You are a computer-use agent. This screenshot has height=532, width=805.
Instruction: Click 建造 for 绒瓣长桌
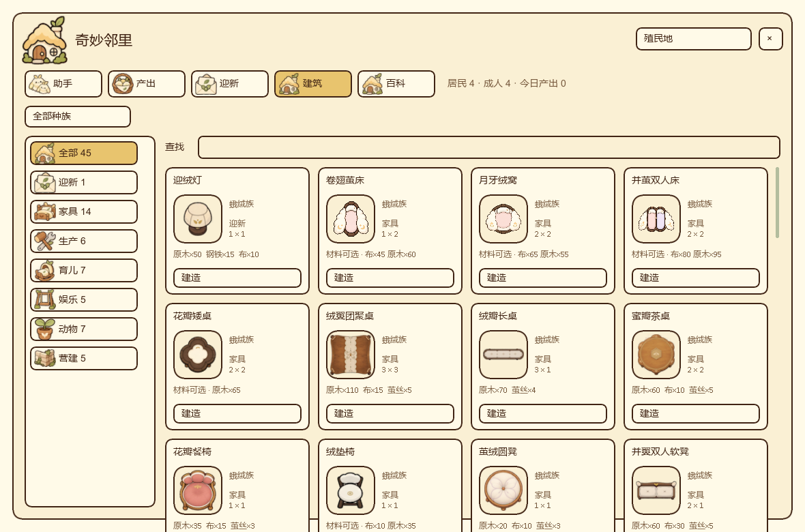[542, 413]
